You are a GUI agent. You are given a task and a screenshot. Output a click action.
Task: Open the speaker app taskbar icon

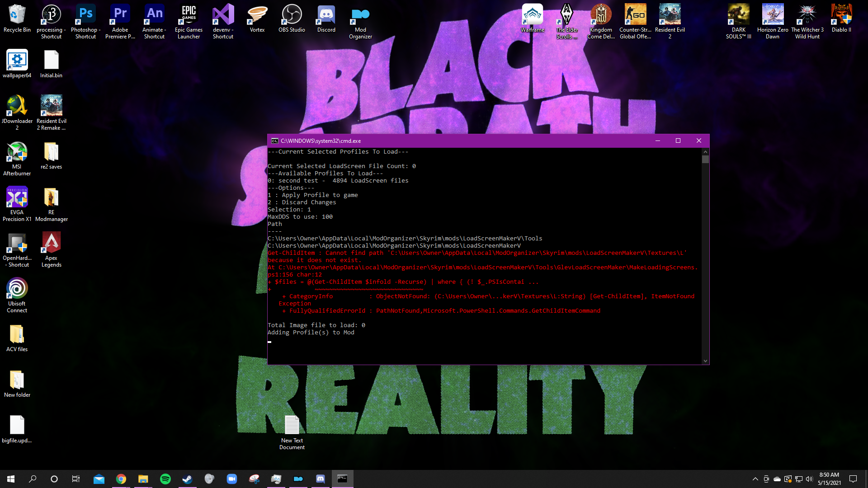pyautogui.click(x=209, y=479)
